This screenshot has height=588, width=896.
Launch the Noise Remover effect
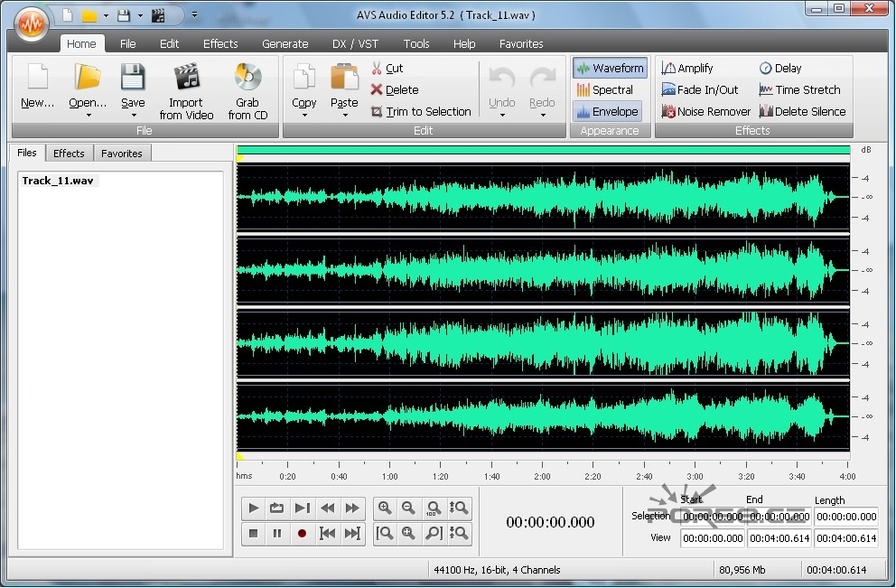[706, 111]
